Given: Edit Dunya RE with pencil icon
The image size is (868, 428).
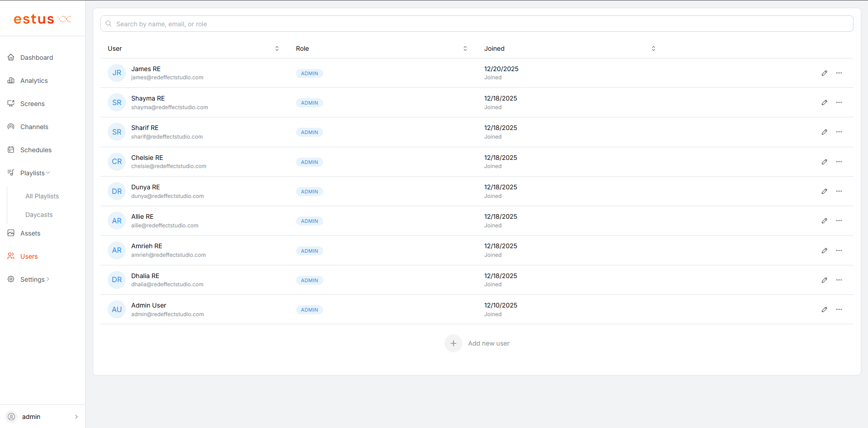Looking at the screenshot, I should [x=825, y=191].
